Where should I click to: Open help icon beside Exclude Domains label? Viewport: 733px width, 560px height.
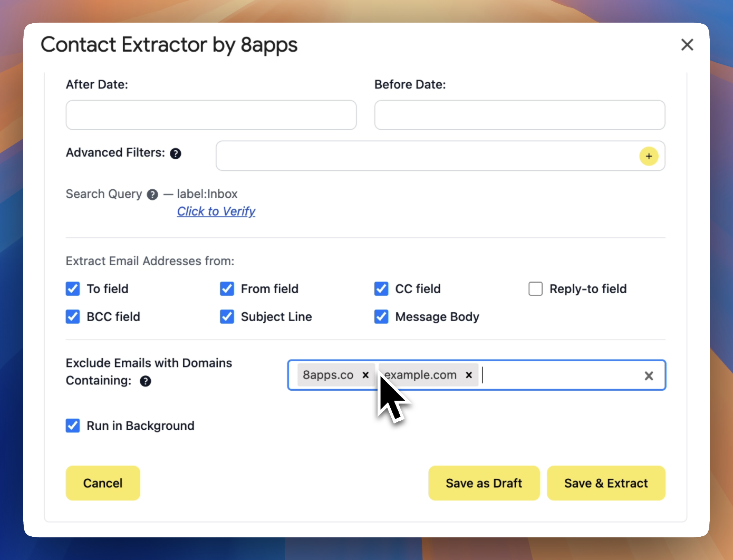(x=146, y=381)
